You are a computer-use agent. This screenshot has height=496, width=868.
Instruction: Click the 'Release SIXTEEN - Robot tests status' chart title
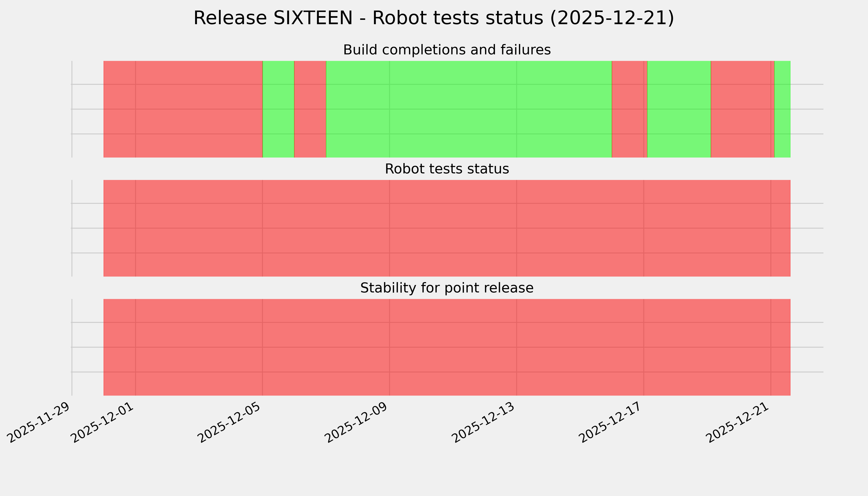[434, 18]
